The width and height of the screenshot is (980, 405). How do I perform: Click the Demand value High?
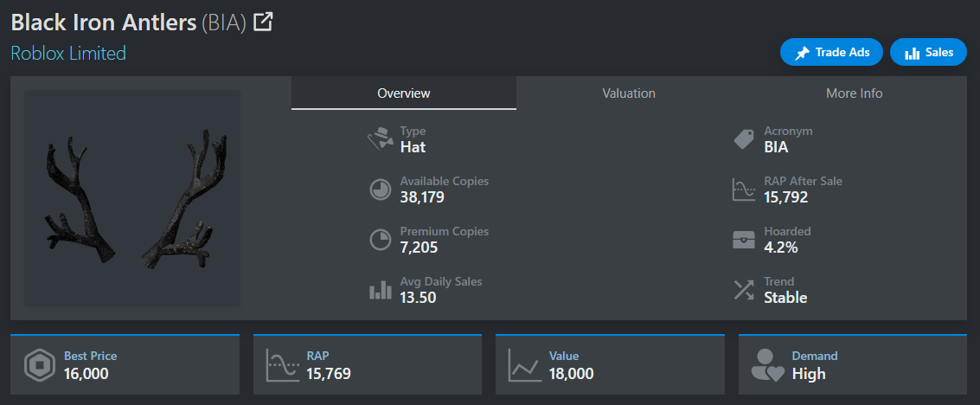click(809, 374)
